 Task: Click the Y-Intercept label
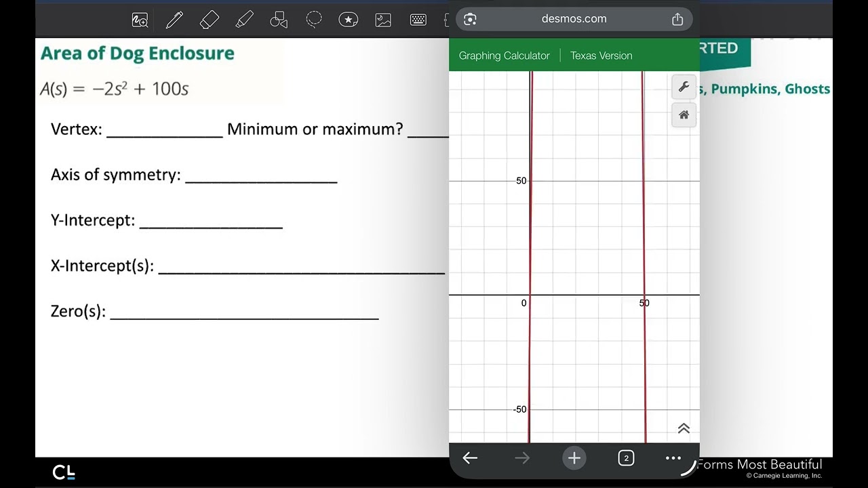(x=93, y=220)
